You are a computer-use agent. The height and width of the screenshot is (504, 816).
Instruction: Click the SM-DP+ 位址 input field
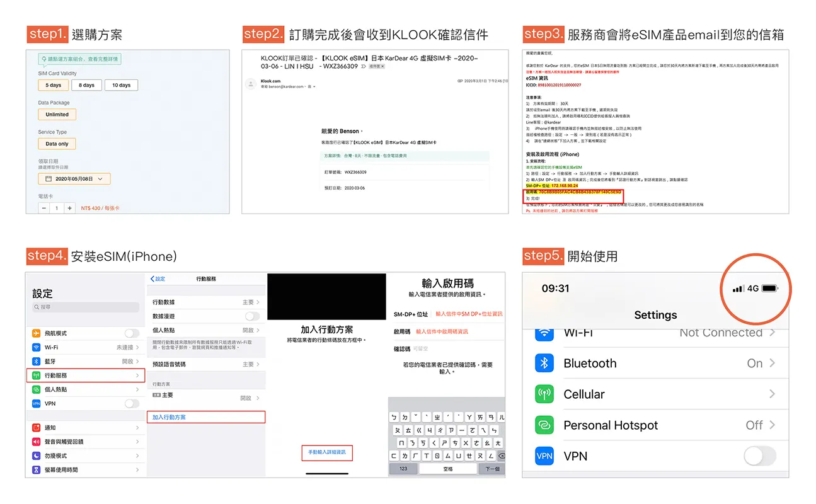(469, 314)
